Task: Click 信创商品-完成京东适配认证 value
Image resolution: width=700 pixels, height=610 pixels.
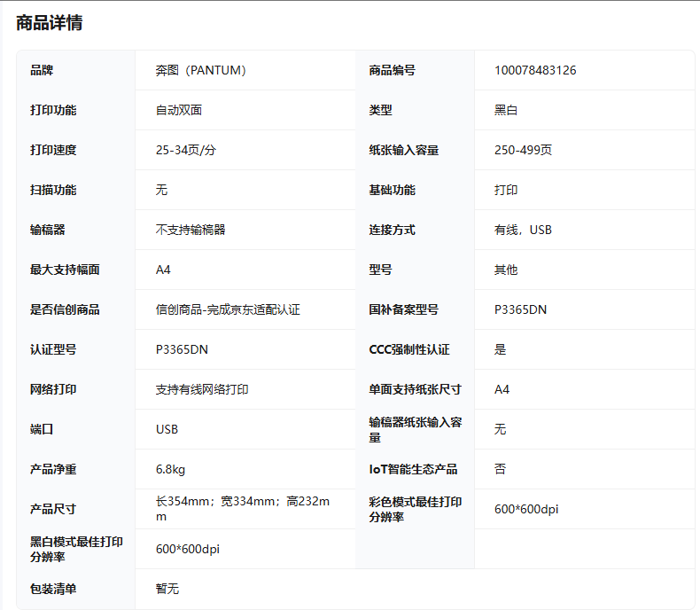Action: (228, 309)
